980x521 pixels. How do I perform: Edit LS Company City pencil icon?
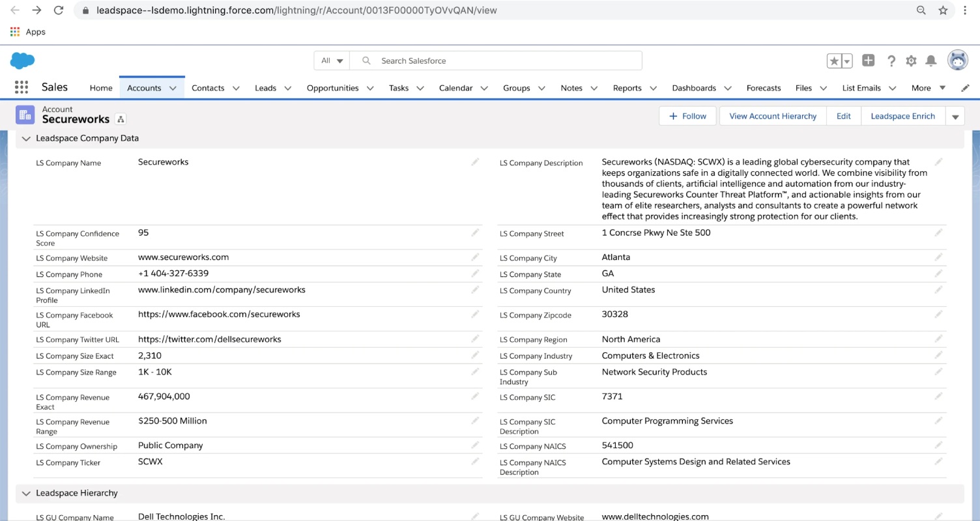939,257
